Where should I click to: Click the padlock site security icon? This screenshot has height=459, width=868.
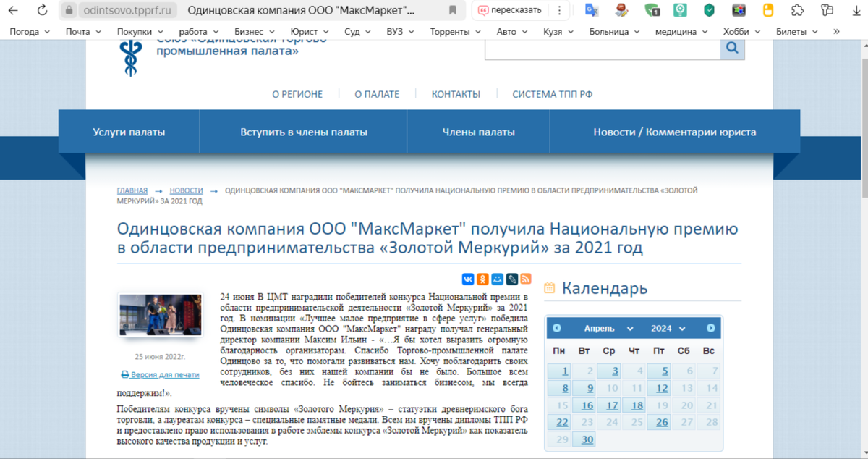pos(69,11)
